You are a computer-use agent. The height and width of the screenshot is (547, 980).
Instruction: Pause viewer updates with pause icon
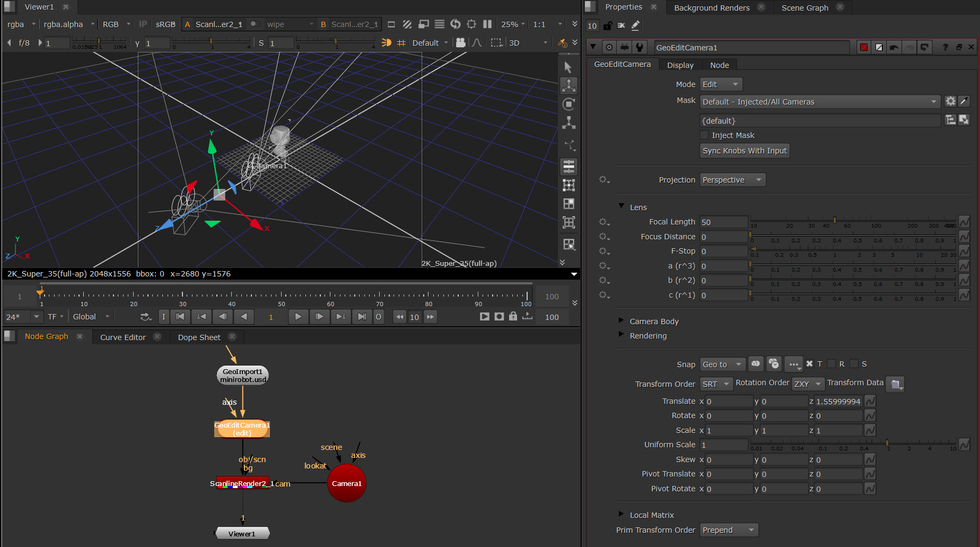[x=487, y=24]
